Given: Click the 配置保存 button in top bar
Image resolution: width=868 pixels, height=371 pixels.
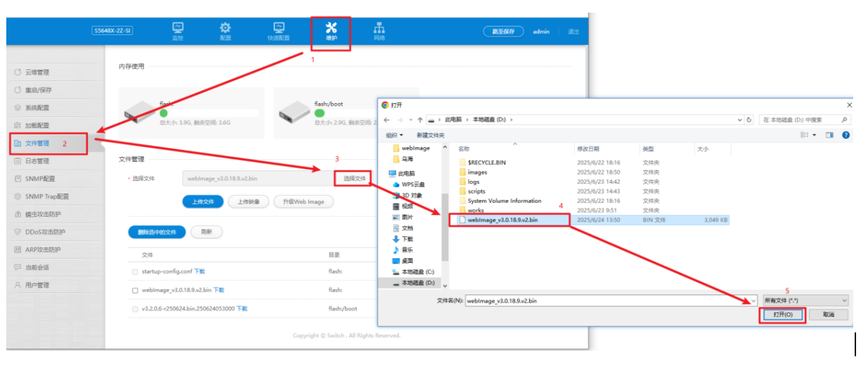Looking at the screenshot, I should click(504, 32).
